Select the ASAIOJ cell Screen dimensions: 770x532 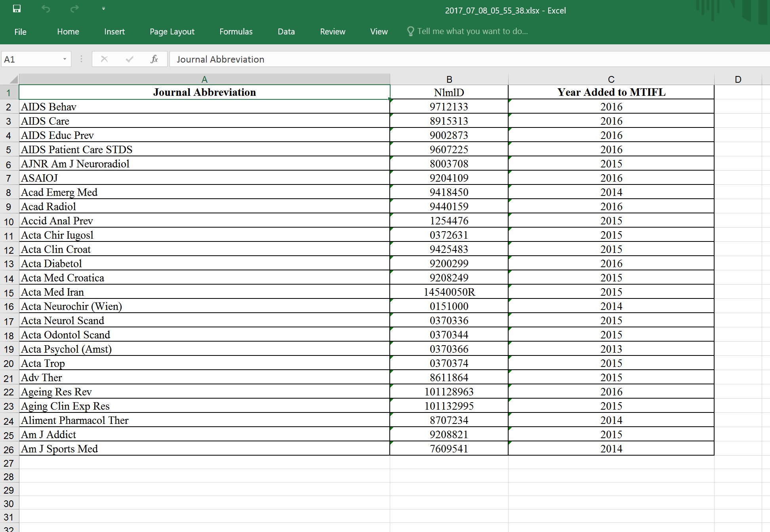[204, 178]
